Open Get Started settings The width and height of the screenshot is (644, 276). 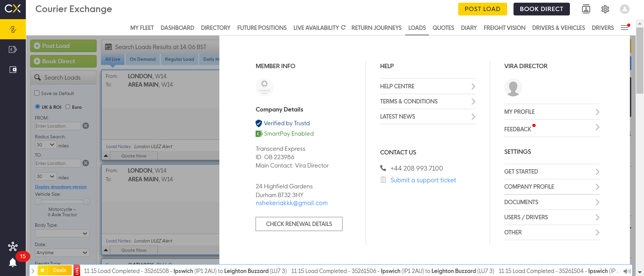click(552, 172)
